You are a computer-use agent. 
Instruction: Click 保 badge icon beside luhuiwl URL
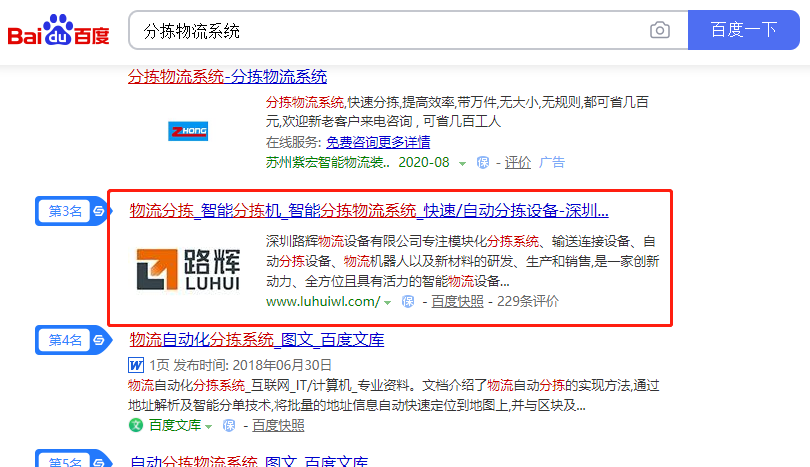pos(408,302)
